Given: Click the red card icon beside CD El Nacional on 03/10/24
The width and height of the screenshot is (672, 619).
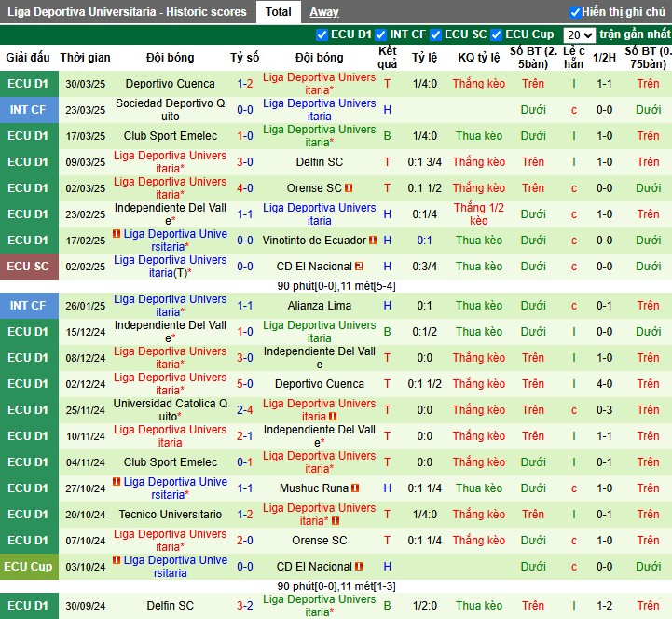Looking at the screenshot, I should coord(359,567).
